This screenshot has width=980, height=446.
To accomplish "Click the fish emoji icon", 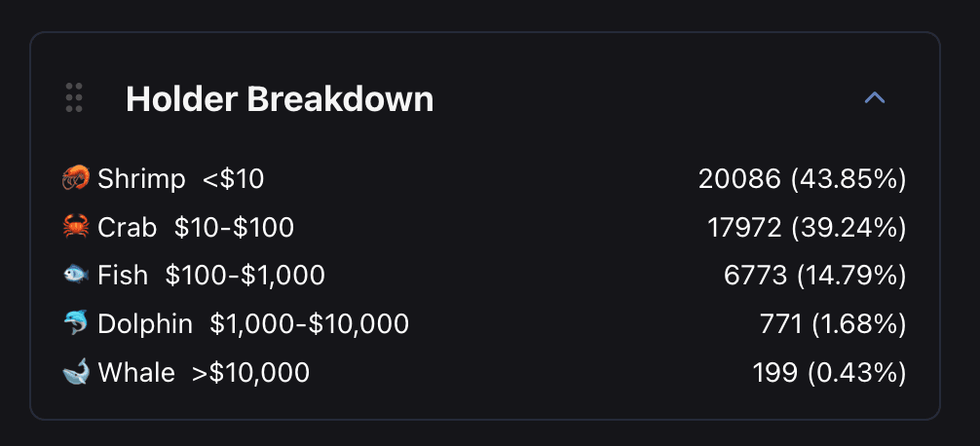I will click(x=76, y=276).
